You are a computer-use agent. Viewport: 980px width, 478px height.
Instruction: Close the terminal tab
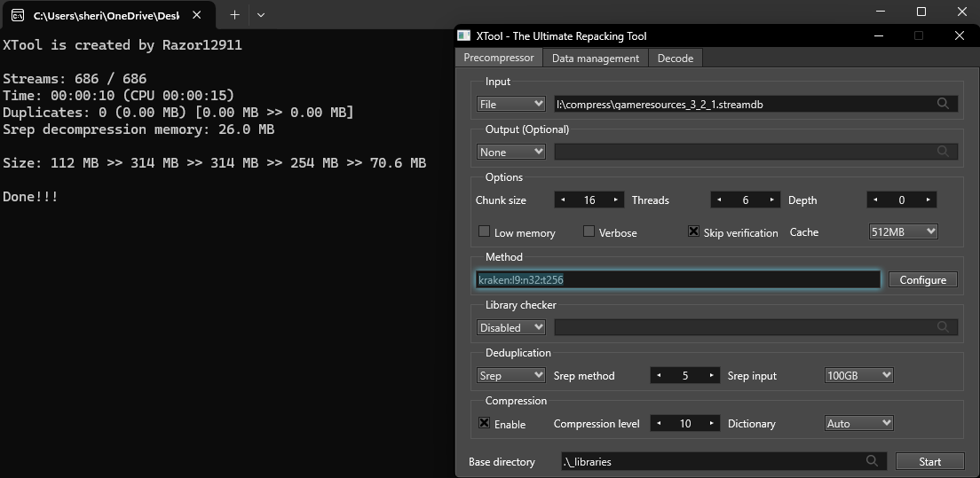(x=197, y=15)
